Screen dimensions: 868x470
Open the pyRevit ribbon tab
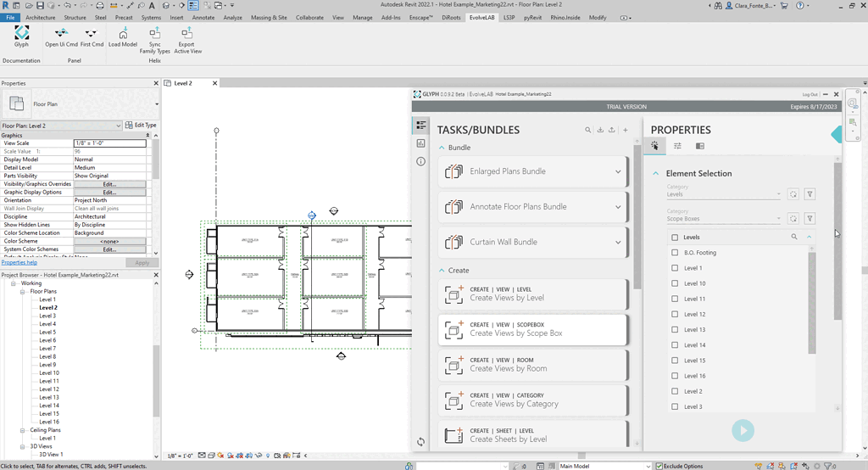[x=532, y=17]
